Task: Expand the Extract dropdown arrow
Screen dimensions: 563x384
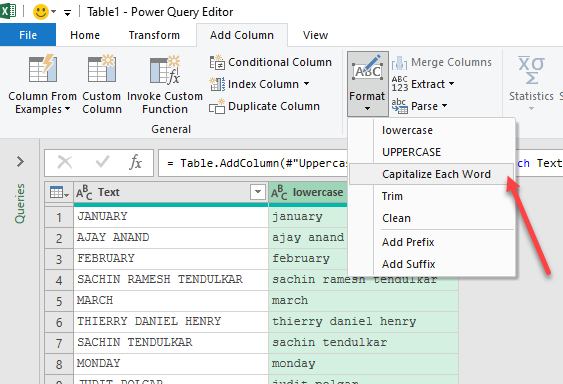Action: (451, 84)
